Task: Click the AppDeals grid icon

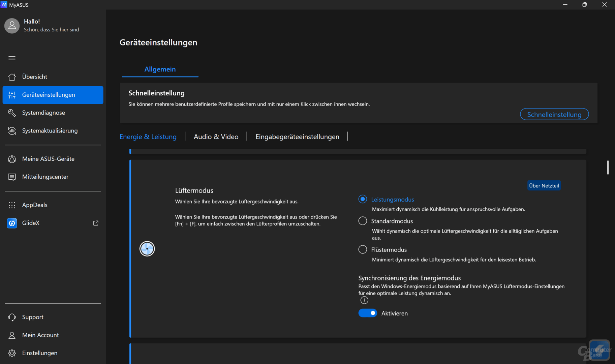Action: (12, 205)
